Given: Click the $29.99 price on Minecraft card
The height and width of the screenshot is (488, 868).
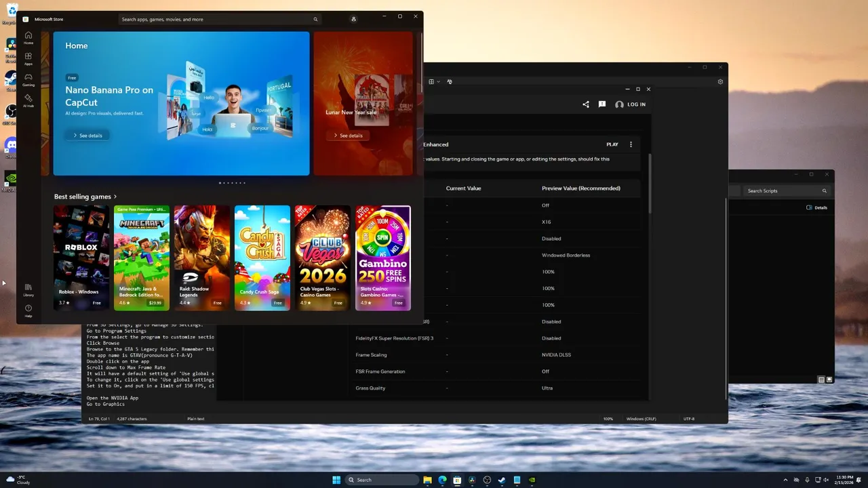Looking at the screenshot, I should tap(155, 303).
